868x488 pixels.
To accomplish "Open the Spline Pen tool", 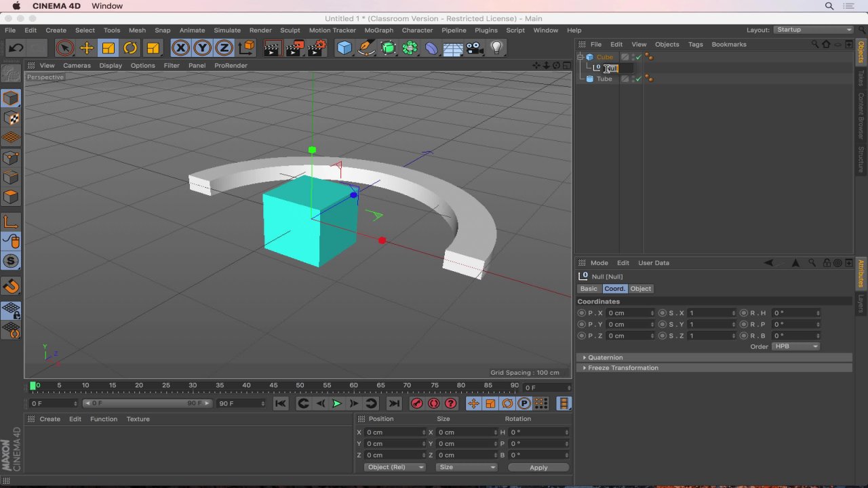I will click(366, 47).
